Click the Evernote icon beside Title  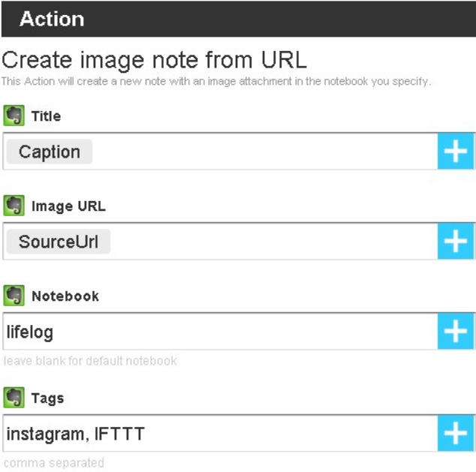pyautogui.click(x=13, y=116)
